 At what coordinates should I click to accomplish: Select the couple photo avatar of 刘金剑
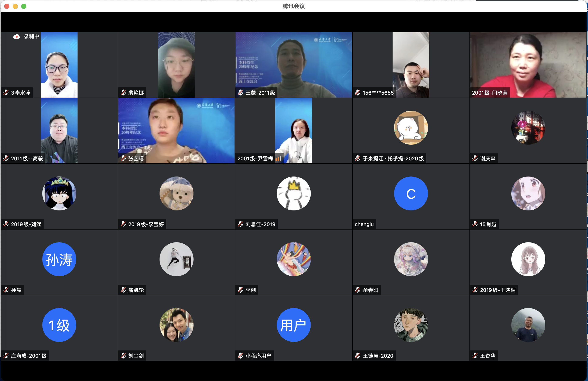coord(176,325)
